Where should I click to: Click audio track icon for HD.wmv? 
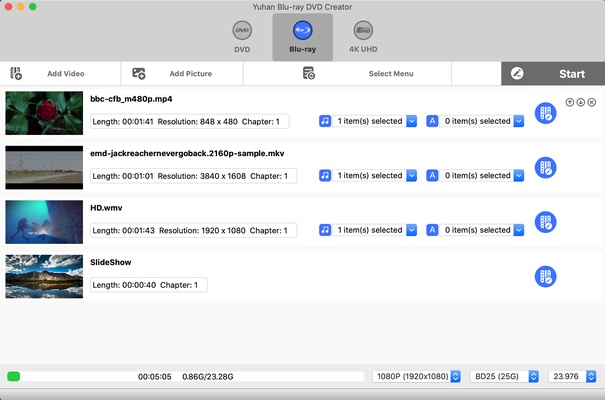[325, 230]
